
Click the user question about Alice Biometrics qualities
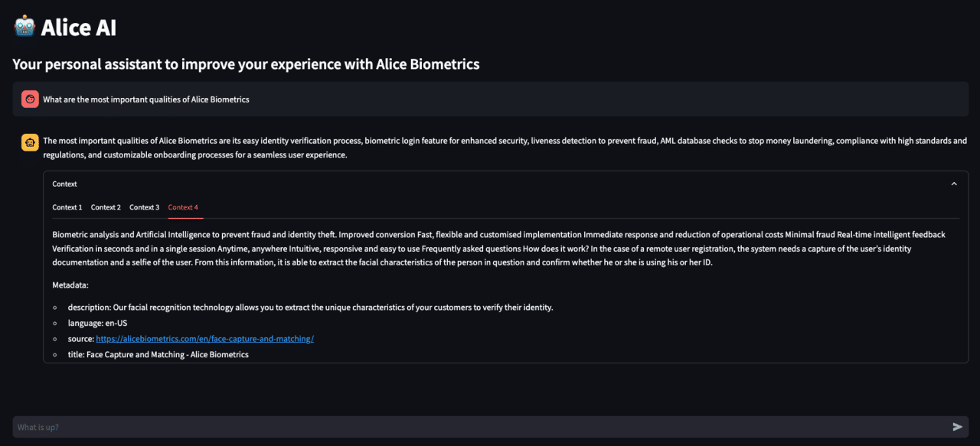(146, 99)
